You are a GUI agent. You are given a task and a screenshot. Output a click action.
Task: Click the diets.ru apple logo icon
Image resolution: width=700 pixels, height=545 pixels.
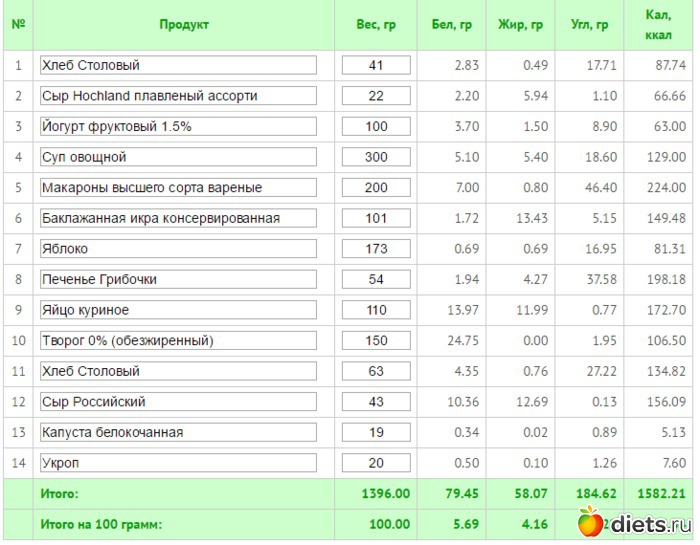pyautogui.click(x=591, y=521)
